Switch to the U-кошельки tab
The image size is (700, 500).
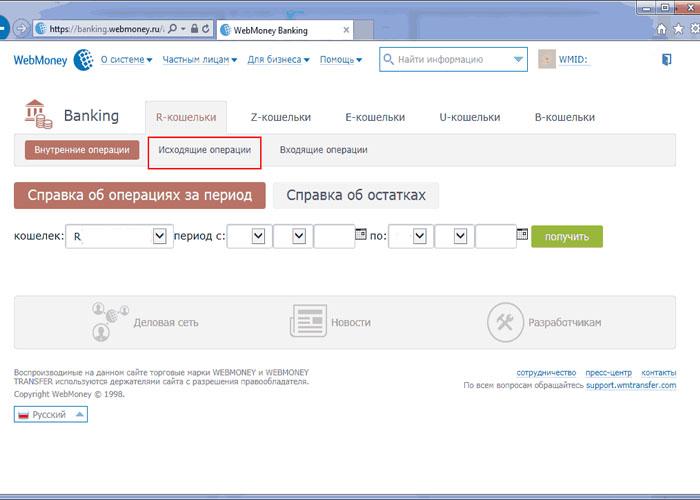tap(470, 117)
